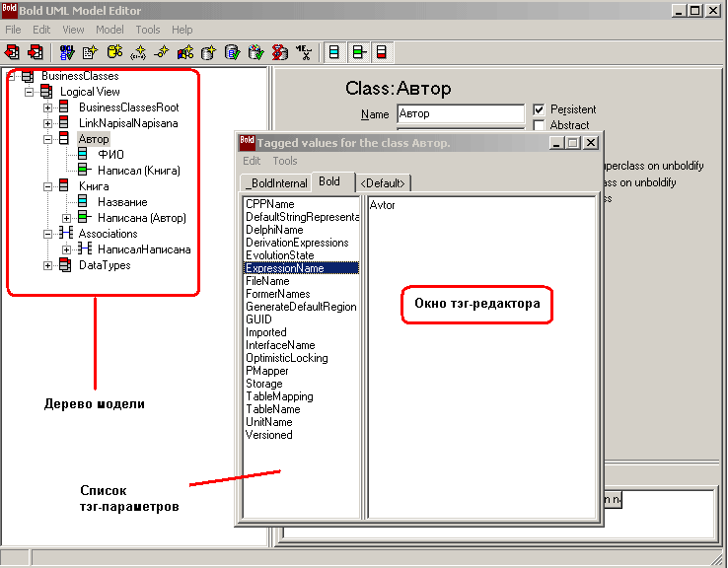Expand the НаписалНаписана association node
Viewport: 728px width, 568px height.
[66, 249]
